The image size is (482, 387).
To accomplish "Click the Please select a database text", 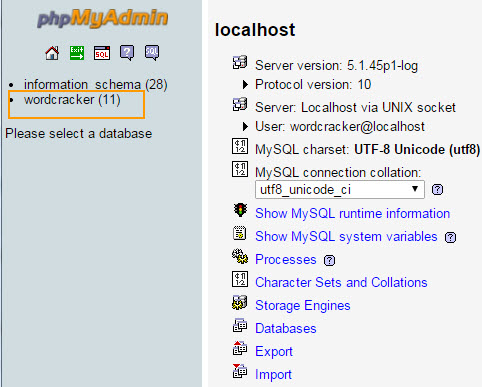I will (x=79, y=134).
